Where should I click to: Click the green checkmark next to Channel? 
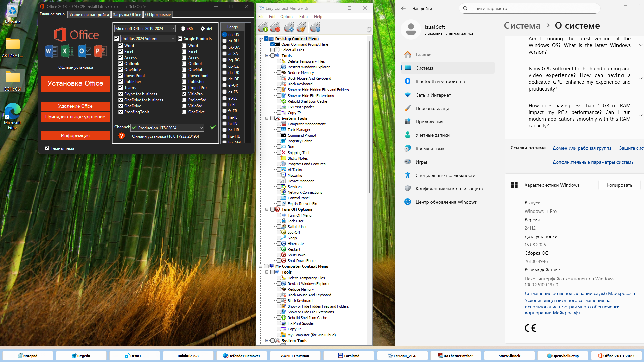coord(213,127)
